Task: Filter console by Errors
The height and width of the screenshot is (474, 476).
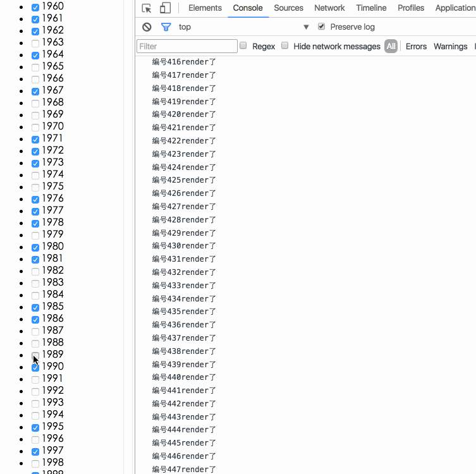Action: (416, 46)
